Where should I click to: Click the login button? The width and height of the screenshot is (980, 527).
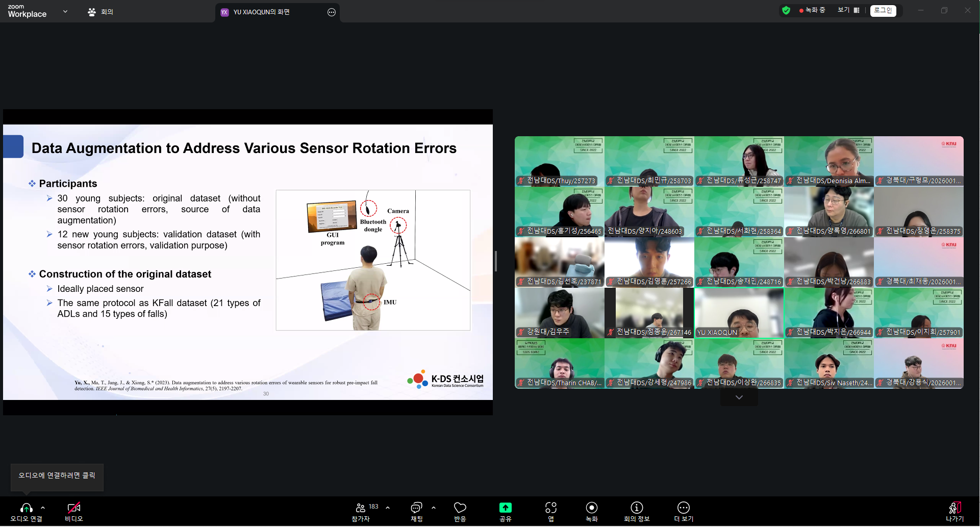coord(883,10)
